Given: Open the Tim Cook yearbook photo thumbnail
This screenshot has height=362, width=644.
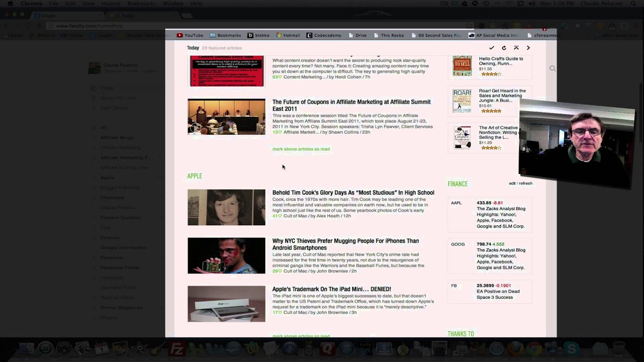Looking at the screenshot, I should (x=226, y=207).
